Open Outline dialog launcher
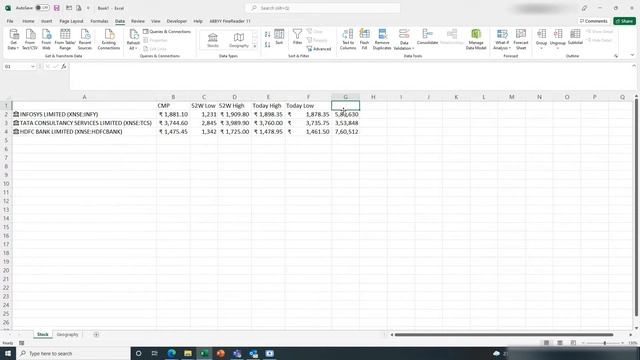 616,56
